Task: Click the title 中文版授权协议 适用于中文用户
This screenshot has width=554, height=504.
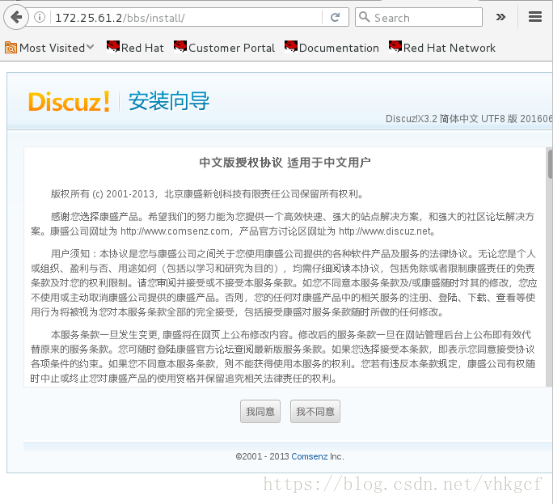Action: click(285, 163)
